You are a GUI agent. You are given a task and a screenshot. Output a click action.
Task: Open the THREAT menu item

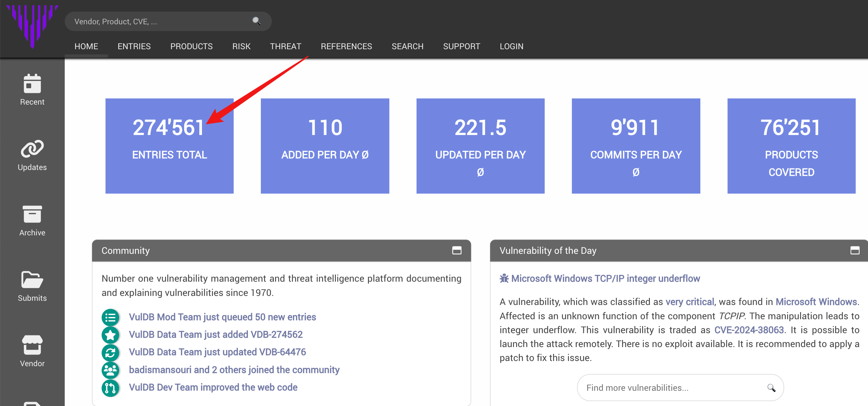point(285,46)
